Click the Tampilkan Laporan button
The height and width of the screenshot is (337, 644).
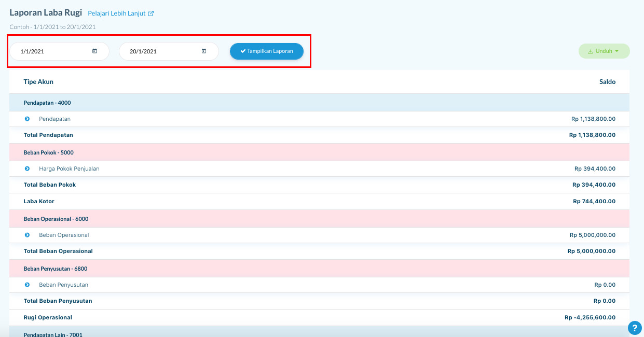[267, 51]
